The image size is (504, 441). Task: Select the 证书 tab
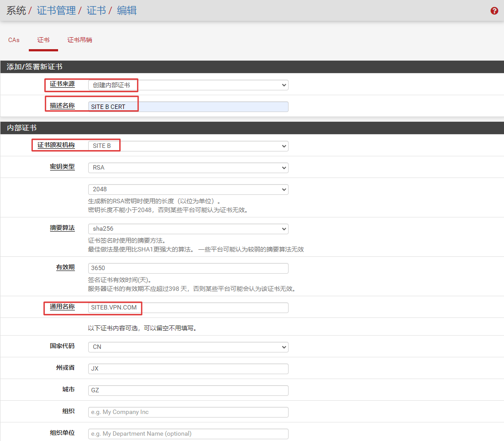click(43, 40)
